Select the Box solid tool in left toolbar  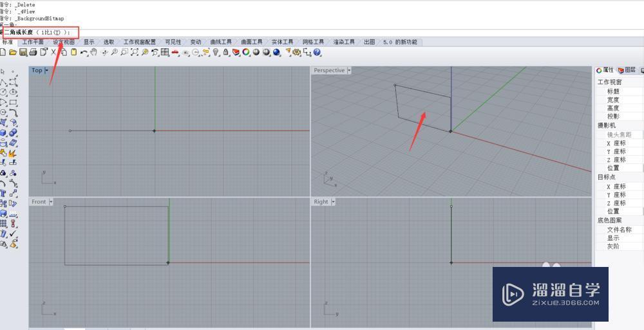[3, 133]
